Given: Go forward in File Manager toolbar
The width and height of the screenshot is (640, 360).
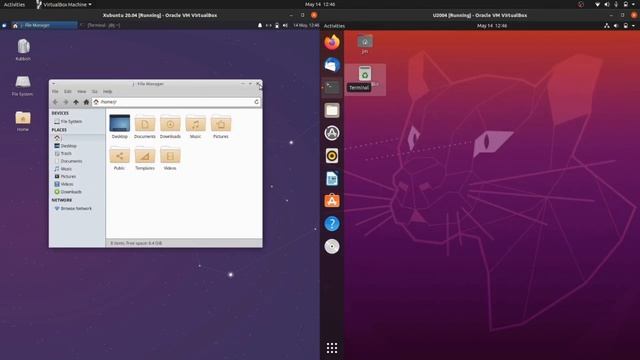Looking at the screenshot, I should [66, 102].
